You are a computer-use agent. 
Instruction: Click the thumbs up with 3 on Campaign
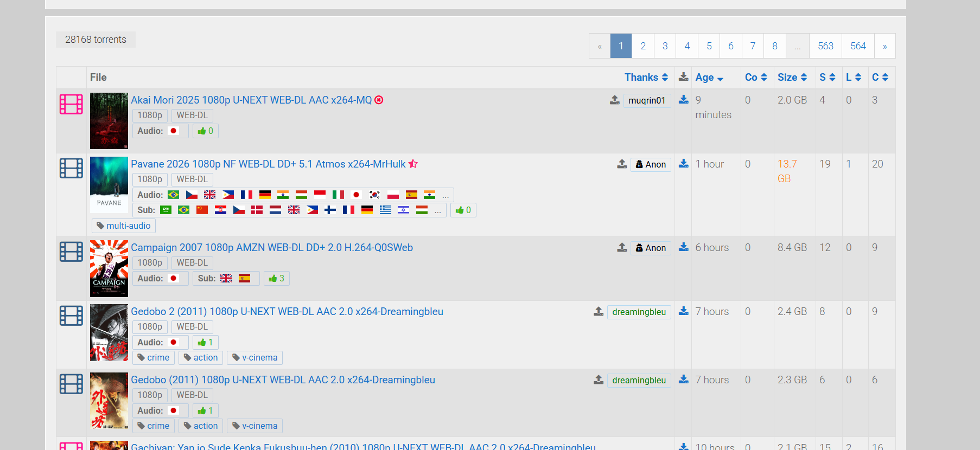277,278
